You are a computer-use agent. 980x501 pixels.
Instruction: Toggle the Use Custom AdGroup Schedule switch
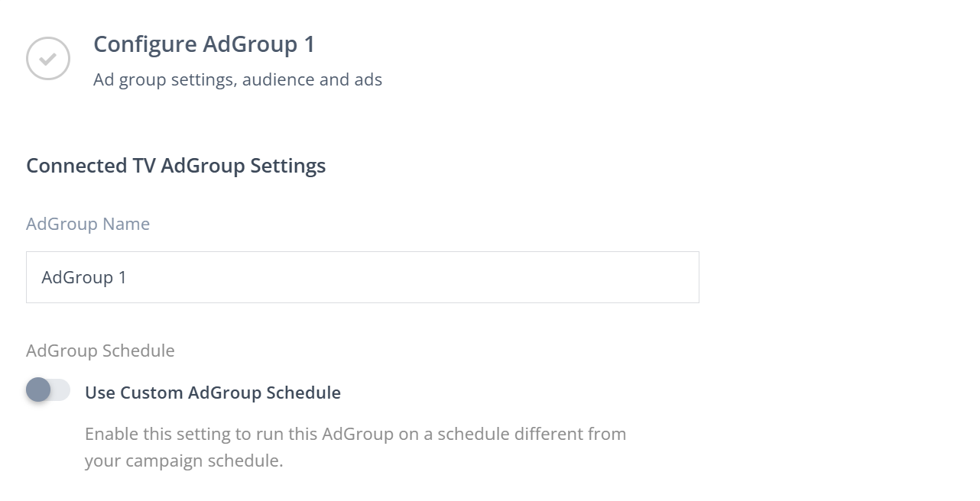(48, 390)
